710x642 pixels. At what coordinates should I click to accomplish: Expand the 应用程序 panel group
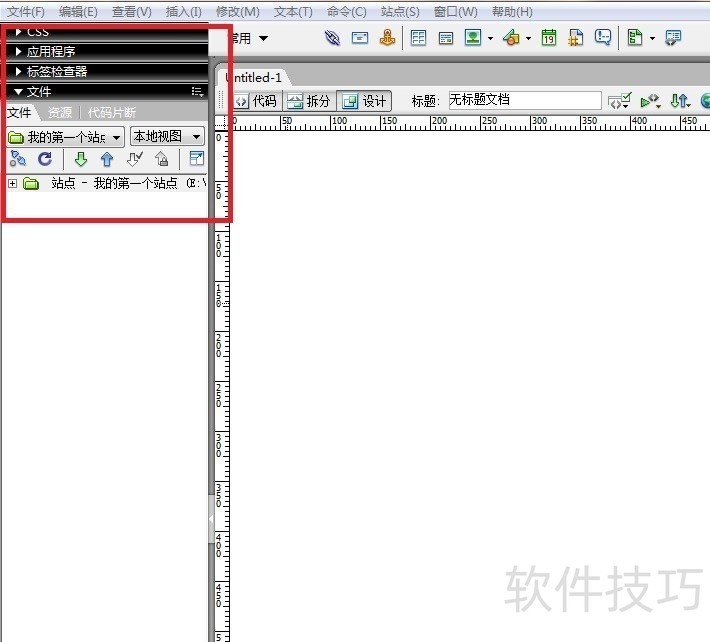tap(19, 51)
